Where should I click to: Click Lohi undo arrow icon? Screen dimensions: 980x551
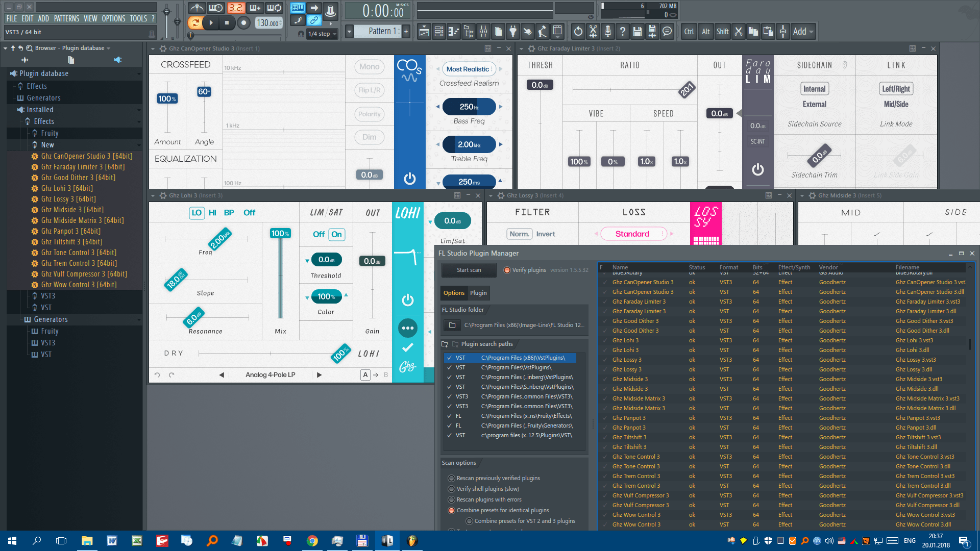[x=157, y=375]
